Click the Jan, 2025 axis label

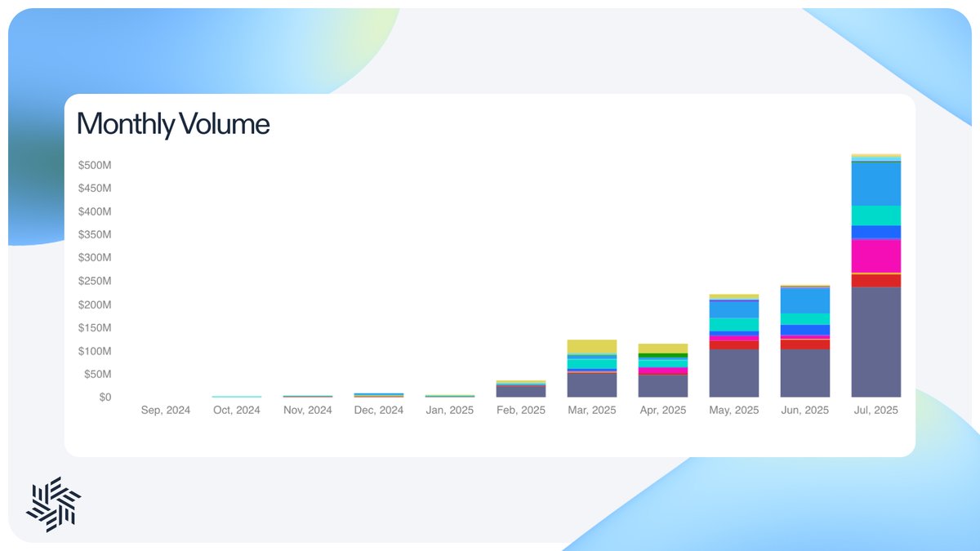coord(449,410)
